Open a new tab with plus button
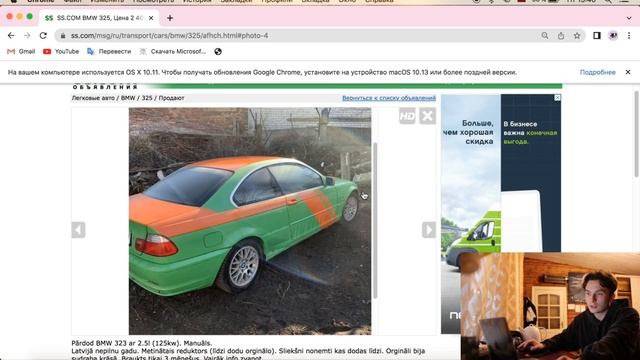This screenshot has width=640, height=360. [170, 18]
